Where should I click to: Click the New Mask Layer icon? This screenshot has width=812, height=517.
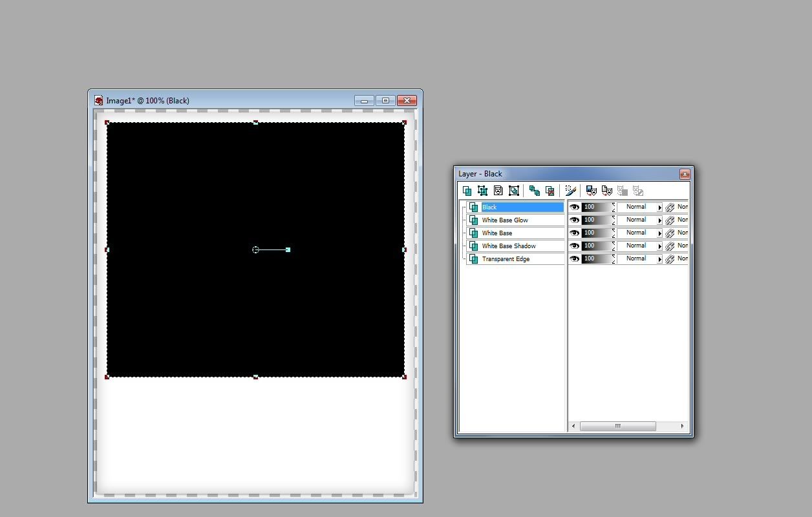tap(498, 191)
